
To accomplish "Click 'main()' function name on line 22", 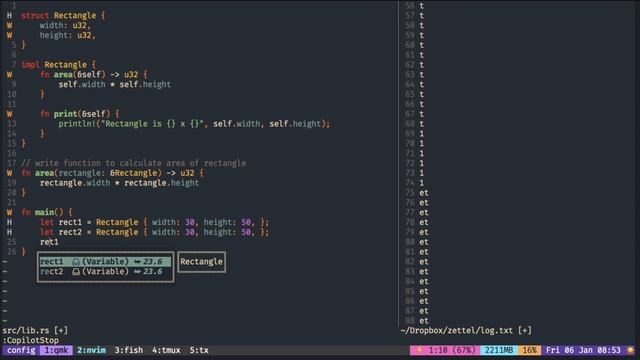I will [x=49, y=212].
